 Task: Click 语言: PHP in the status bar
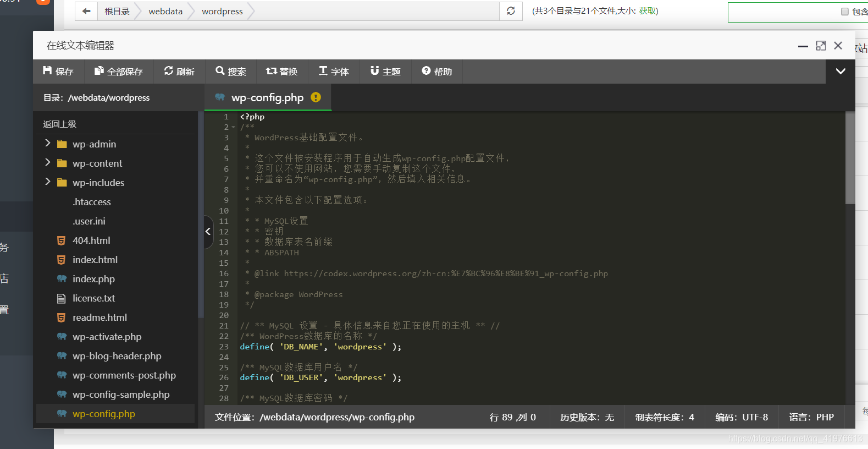811,417
